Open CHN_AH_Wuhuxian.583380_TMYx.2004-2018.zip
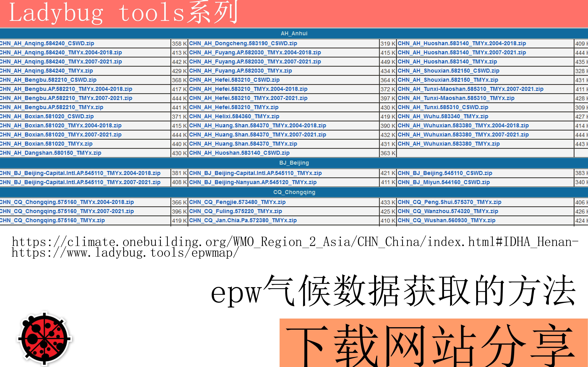 point(463,125)
